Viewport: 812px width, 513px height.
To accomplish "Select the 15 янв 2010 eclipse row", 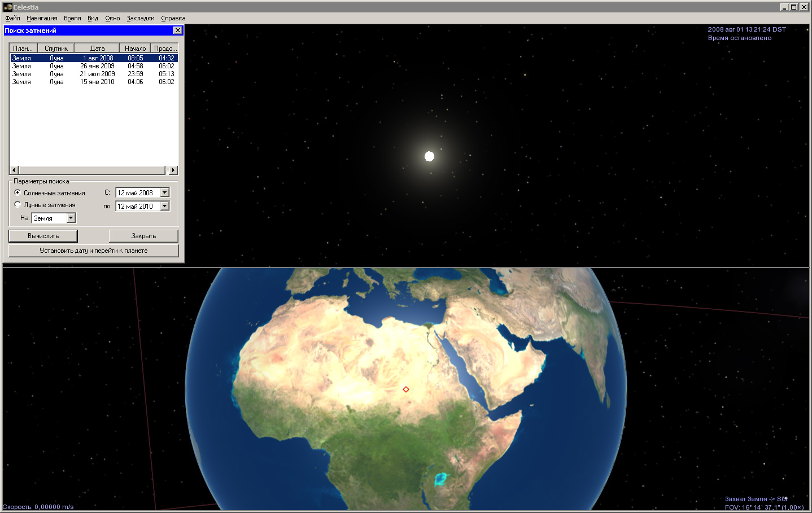I will (x=94, y=82).
